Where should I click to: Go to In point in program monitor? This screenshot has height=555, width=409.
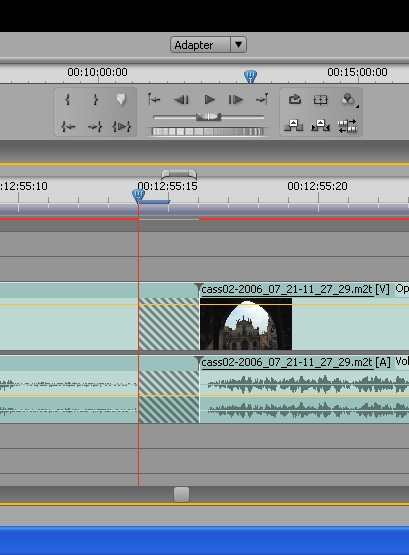tap(68, 126)
